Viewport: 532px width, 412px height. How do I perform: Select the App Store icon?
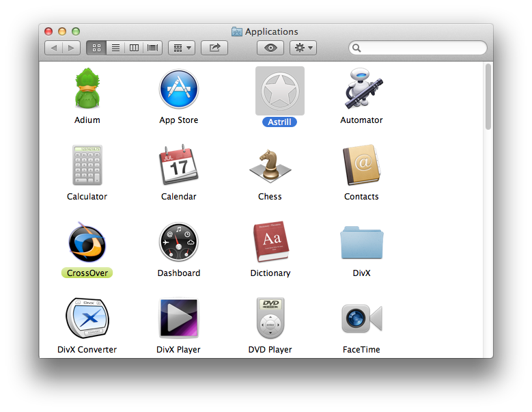(x=178, y=90)
